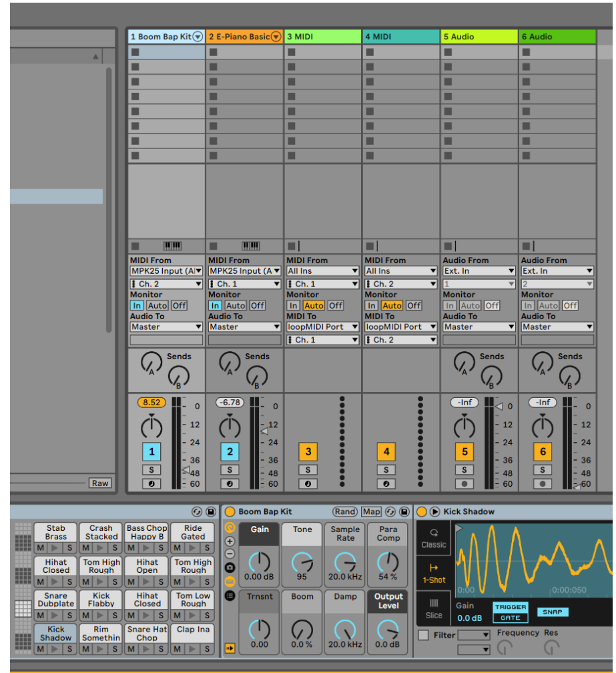Show the devices list icon

tap(230, 596)
